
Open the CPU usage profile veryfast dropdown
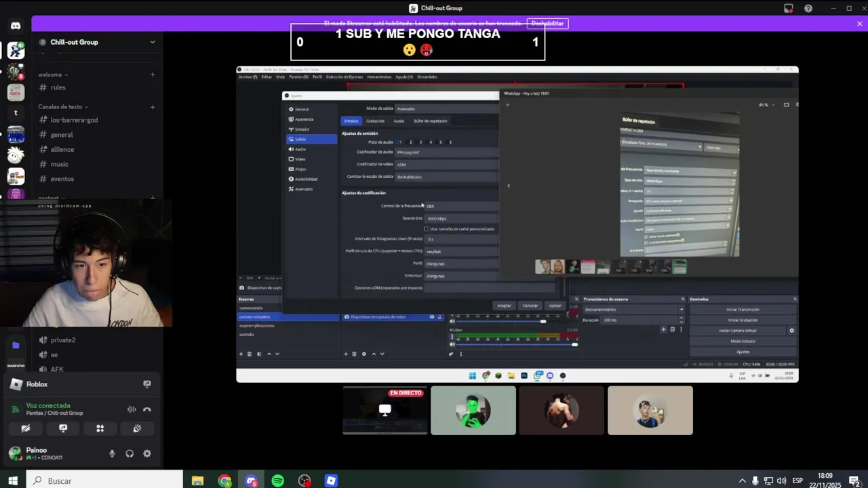point(461,251)
